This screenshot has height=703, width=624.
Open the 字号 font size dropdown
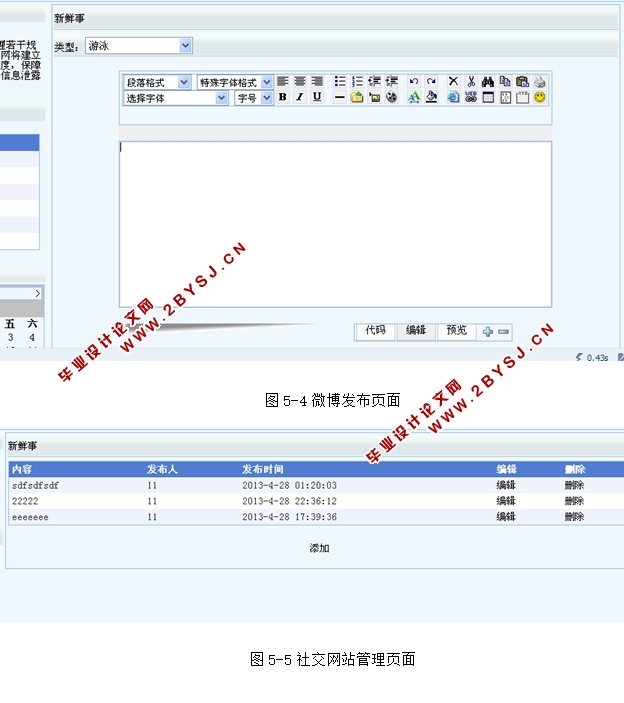coord(254,98)
